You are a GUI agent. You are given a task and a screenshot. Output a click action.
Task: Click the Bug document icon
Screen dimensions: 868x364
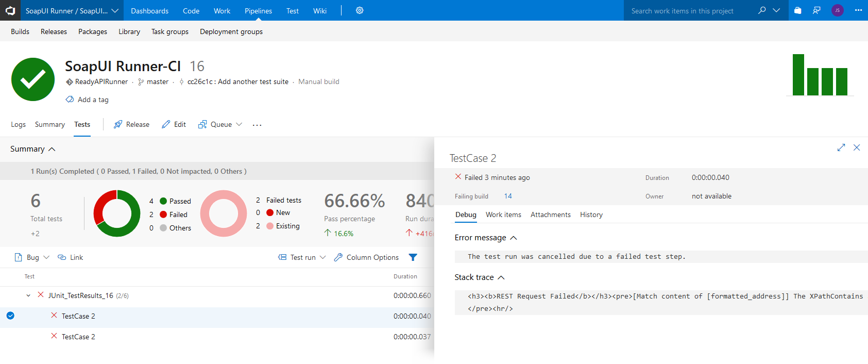click(19, 257)
